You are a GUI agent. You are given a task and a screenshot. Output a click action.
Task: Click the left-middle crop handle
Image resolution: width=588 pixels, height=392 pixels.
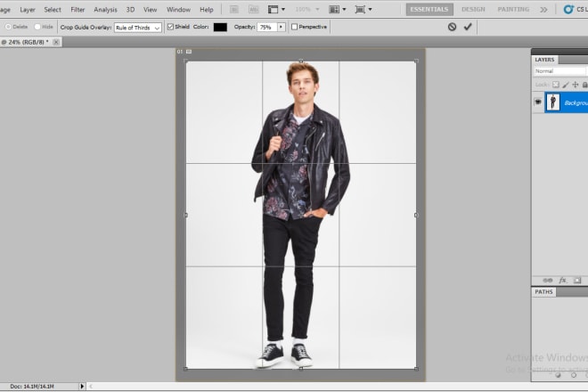coord(186,215)
